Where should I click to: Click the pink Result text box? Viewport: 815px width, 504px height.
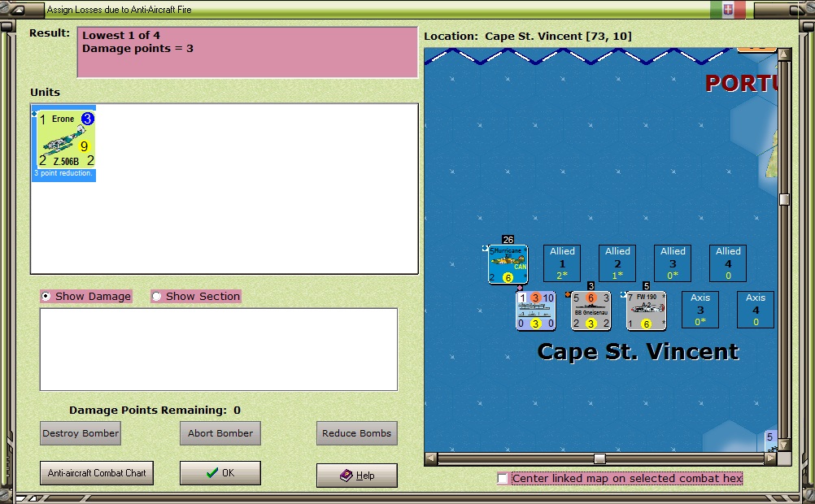(x=247, y=53)
